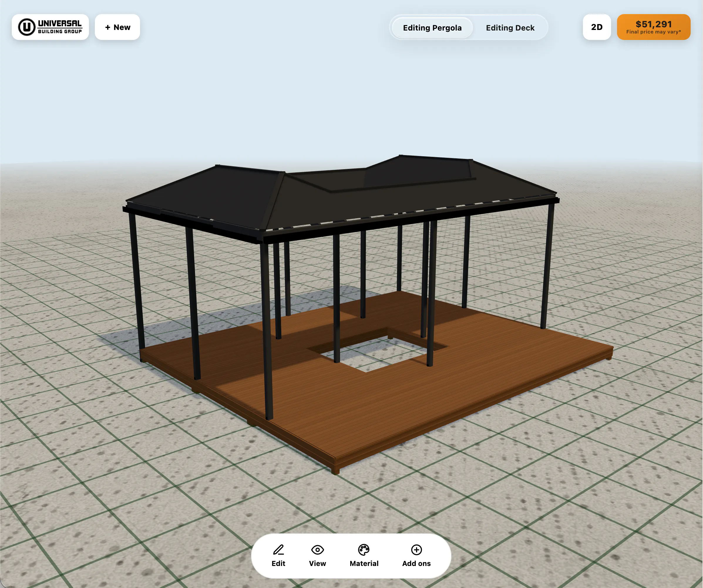This screenshot has height=588, width=703.
Task: Open the View eye menu
Action: 317,556
